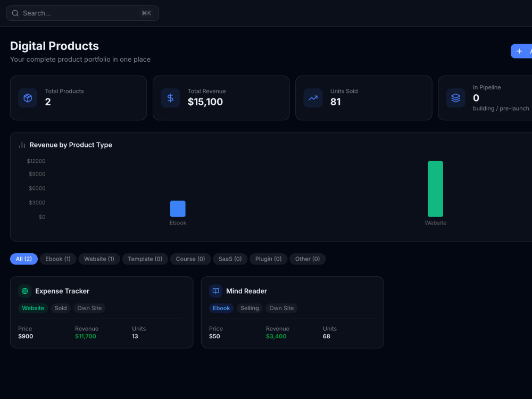This screenshot has height=399, width=532.
Task: Click the $3000 axis label
Action: [x=37, y=203]
